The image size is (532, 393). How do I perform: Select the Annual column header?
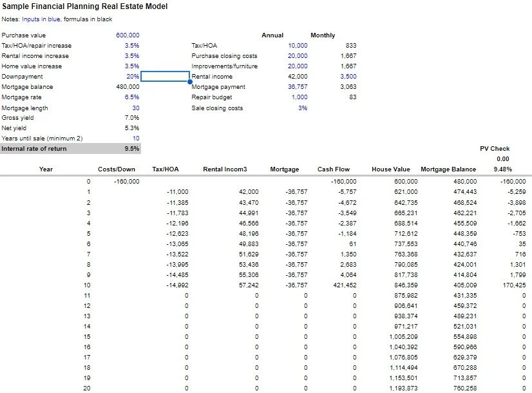click(x=272, y=35)
